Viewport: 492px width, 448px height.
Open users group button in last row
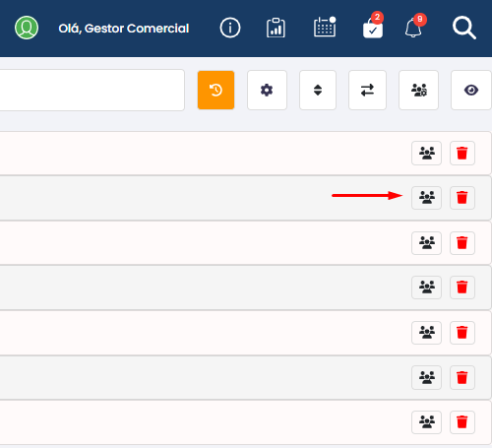(x=426, y=422)
